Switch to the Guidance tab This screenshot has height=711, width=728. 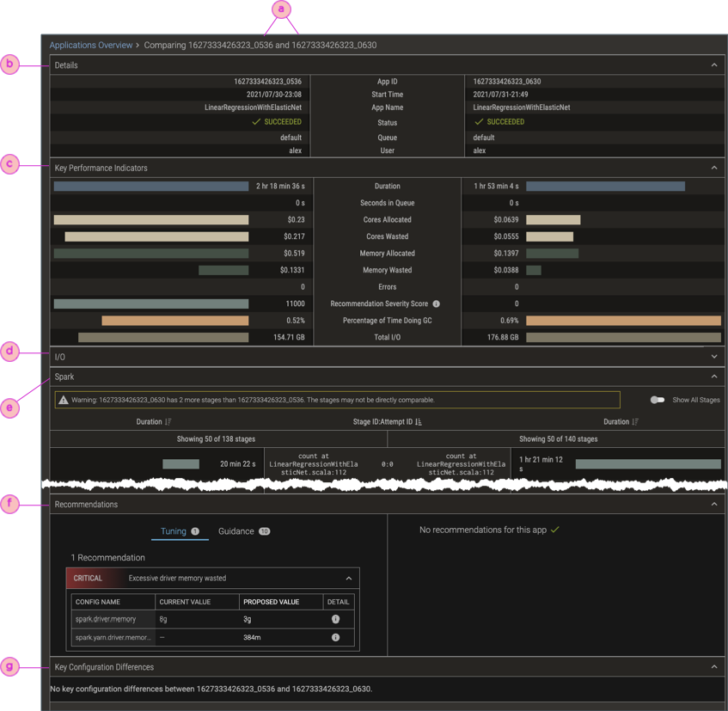coord(236,531)
